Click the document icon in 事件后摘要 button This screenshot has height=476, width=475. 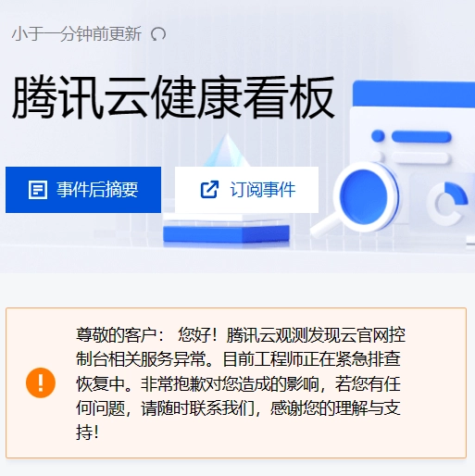[38, 190]
